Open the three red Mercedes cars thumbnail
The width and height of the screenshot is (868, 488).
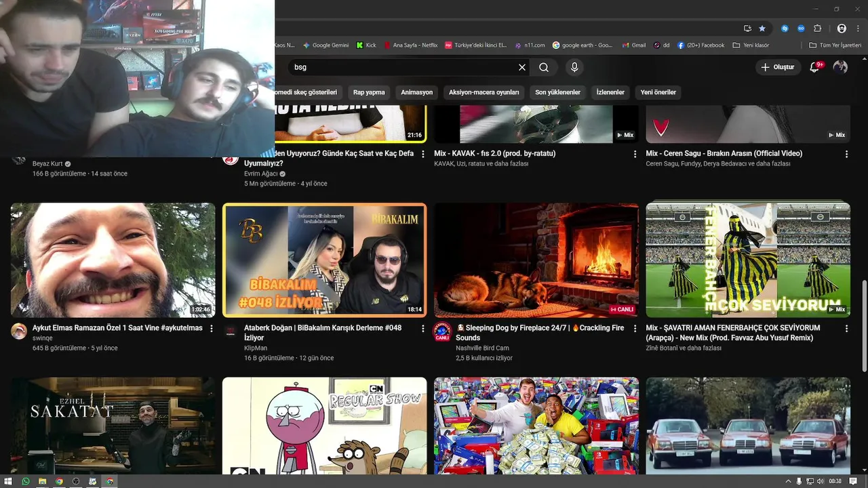pyautogui.click(x=748, y=426)
